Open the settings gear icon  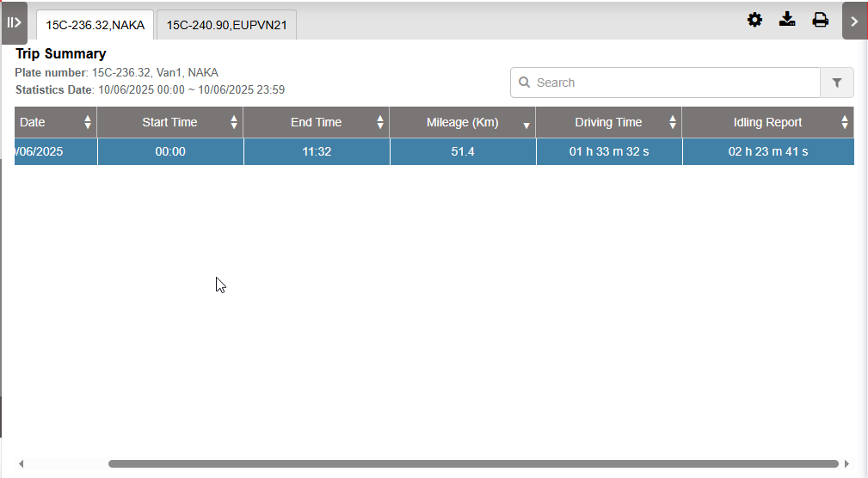pyautogui.click(x=754, y=20)
